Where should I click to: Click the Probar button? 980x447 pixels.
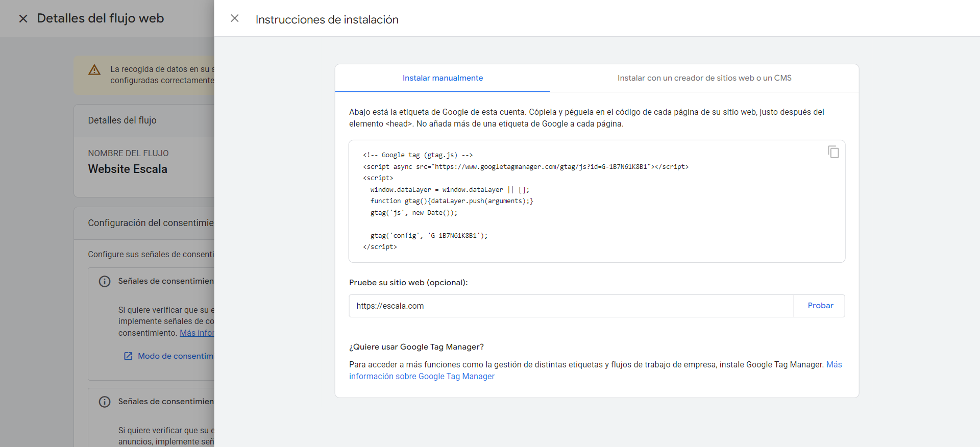820,306
